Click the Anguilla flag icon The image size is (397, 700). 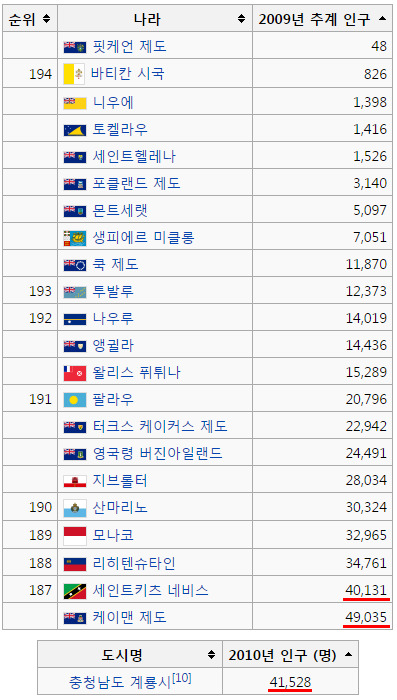pyautogui.click(x=75, y=346)
